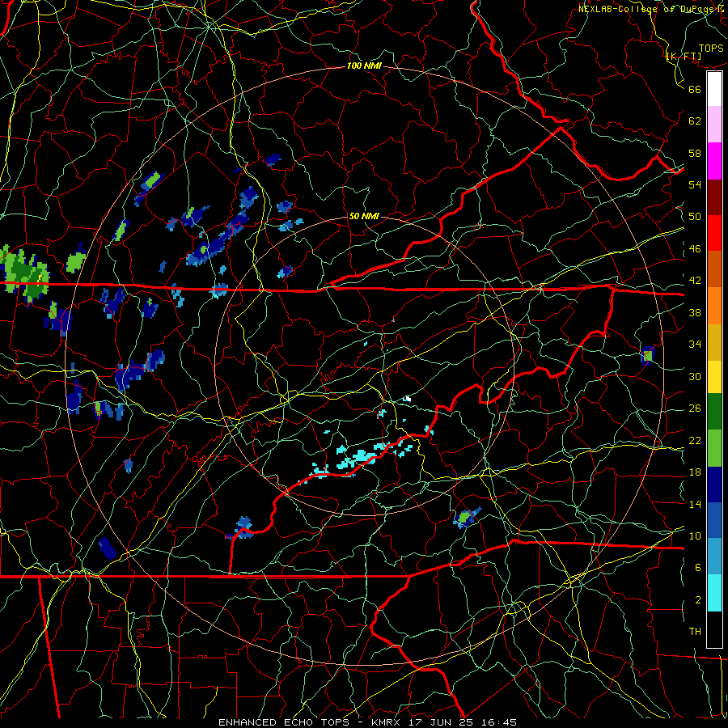Click the navy blue legend swatch

click(x=714, y=485)
